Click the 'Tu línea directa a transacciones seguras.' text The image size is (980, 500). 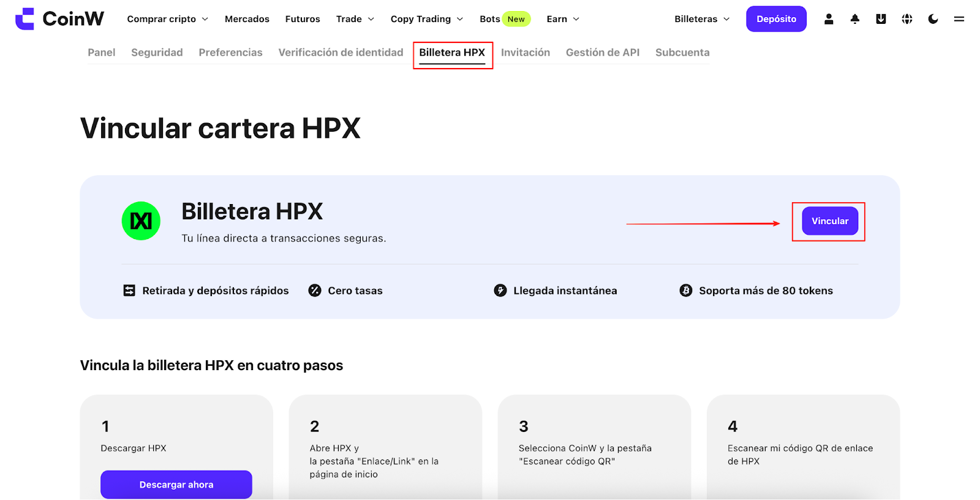click(284, 238)
